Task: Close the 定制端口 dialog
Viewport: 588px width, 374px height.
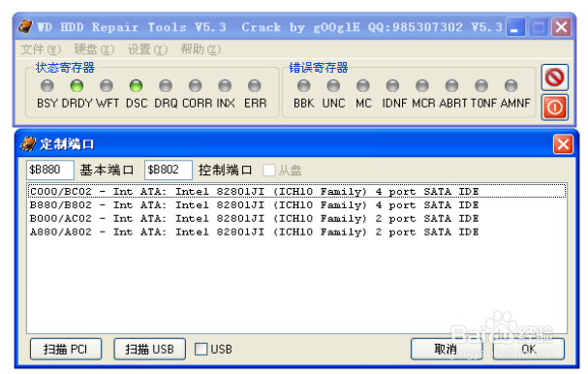Action: pyautogui.click(x=563, y=144)
